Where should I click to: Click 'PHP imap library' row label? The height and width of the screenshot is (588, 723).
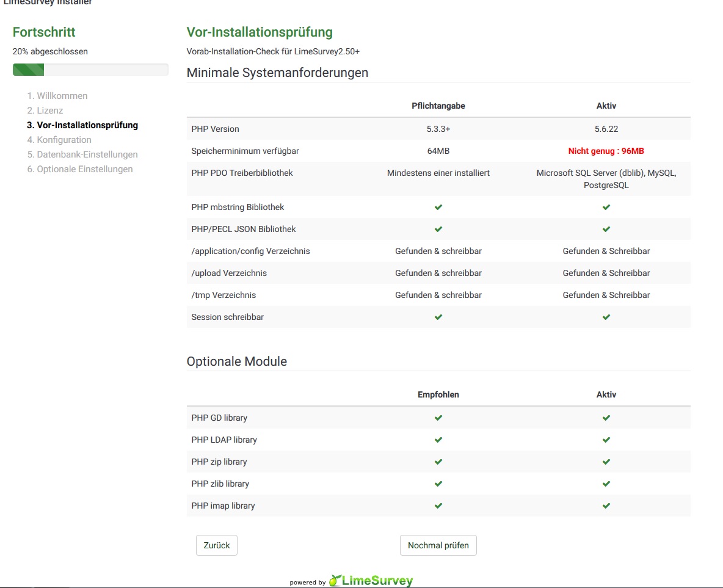[x=223, y=506]
